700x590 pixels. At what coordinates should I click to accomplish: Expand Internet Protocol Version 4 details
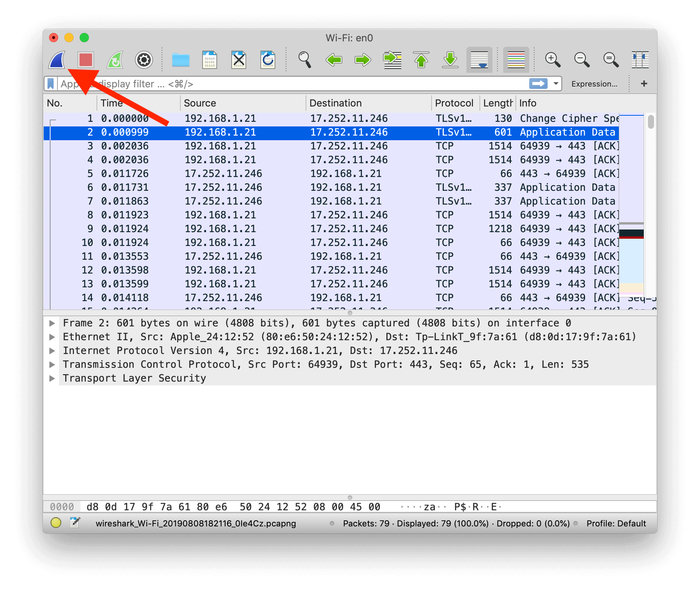coord(52,351)
